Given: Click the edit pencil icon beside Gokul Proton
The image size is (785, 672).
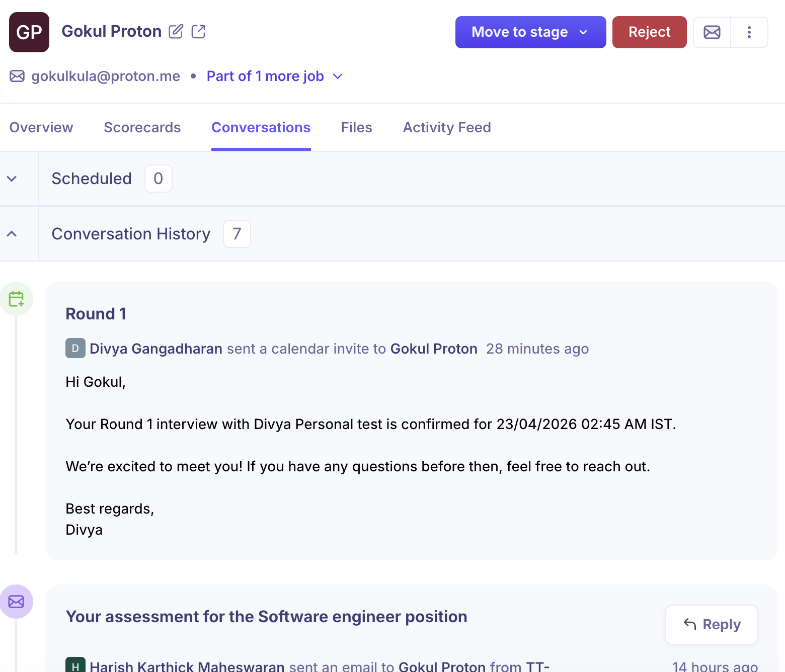Looking at the screenshot, I should pos(176,32).
